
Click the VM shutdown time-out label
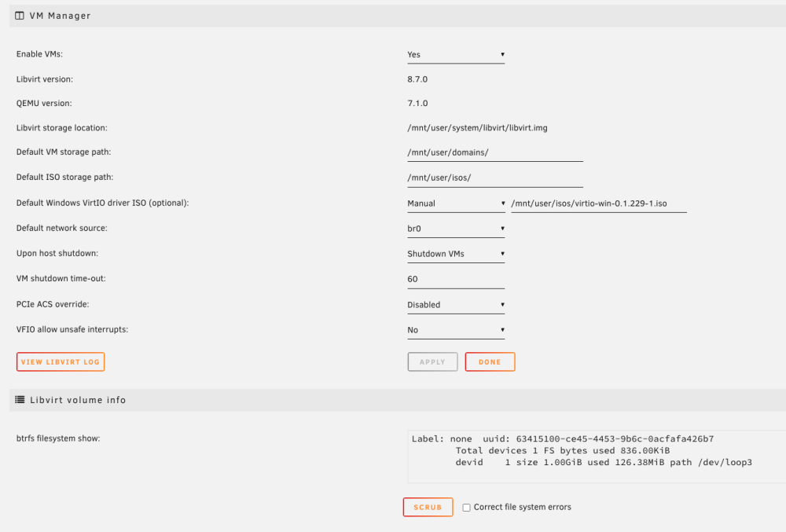click(61, 278)
